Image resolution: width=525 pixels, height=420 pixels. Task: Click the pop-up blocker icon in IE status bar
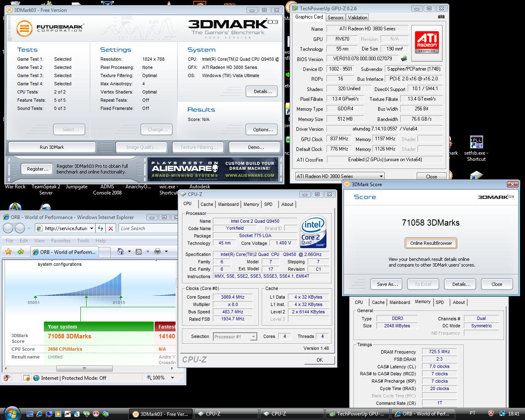(x=26, y=378)
